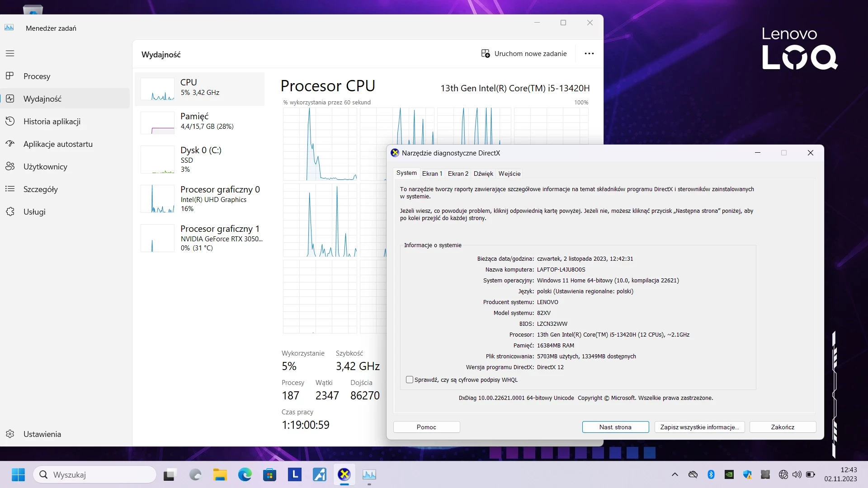Switch to the Ekran 2 tab
The image size is (868, 488).
click(x=458, y=174)
